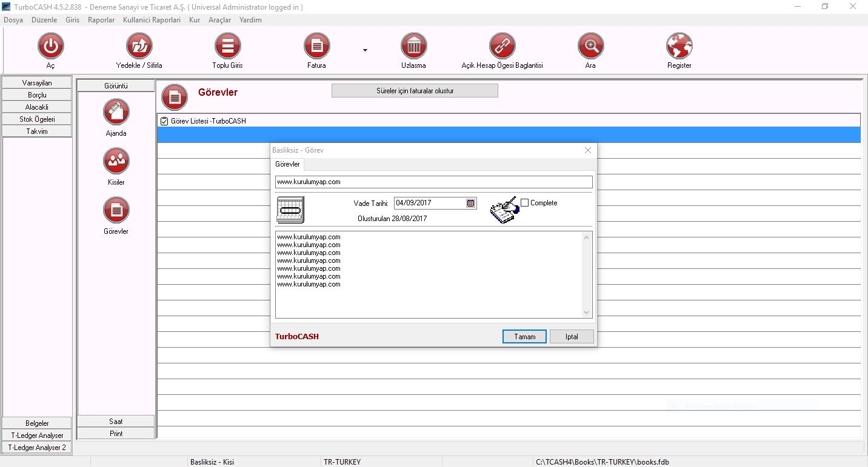This screenshot has height=467, width=868.
Task: Click the Saat section button
Action: pos(116,422)
